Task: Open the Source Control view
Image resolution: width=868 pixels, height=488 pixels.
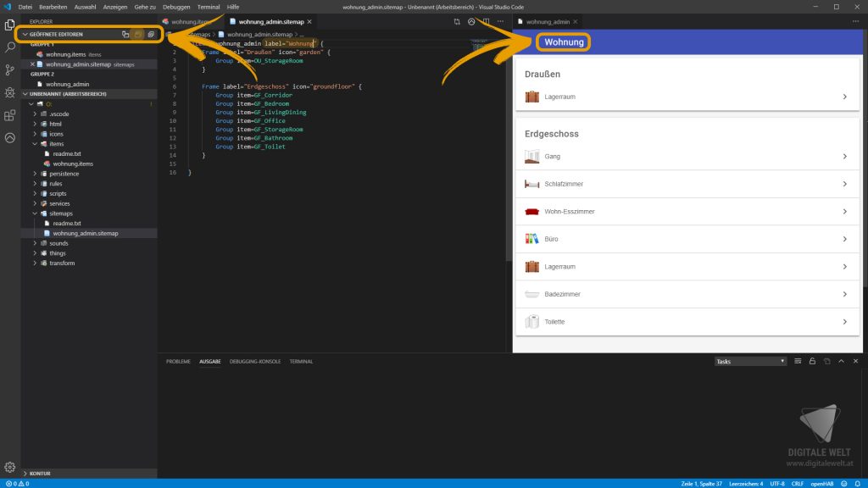Action: (x=10, y=70)
